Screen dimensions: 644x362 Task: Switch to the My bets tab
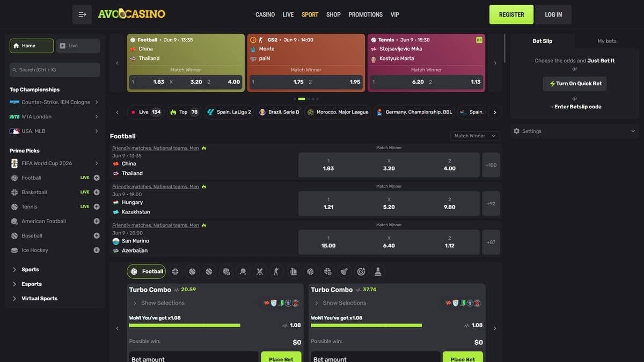pyautogui.click(x=607, y=41)
